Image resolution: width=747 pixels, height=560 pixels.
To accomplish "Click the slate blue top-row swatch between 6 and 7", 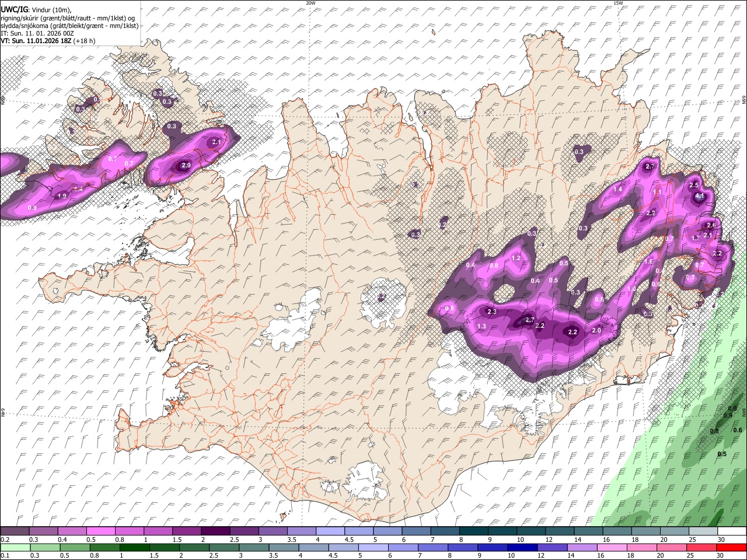I will point(416,531).
